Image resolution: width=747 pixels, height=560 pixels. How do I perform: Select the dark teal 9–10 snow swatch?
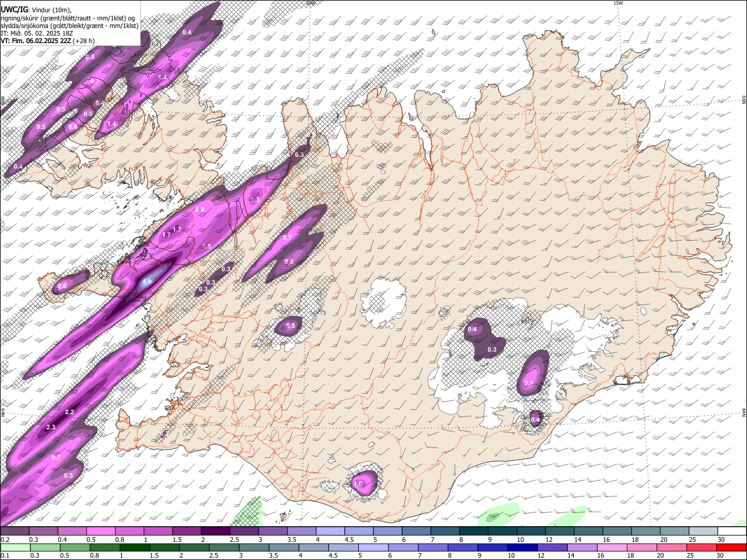pyautogui.click(x=501, y=531)
